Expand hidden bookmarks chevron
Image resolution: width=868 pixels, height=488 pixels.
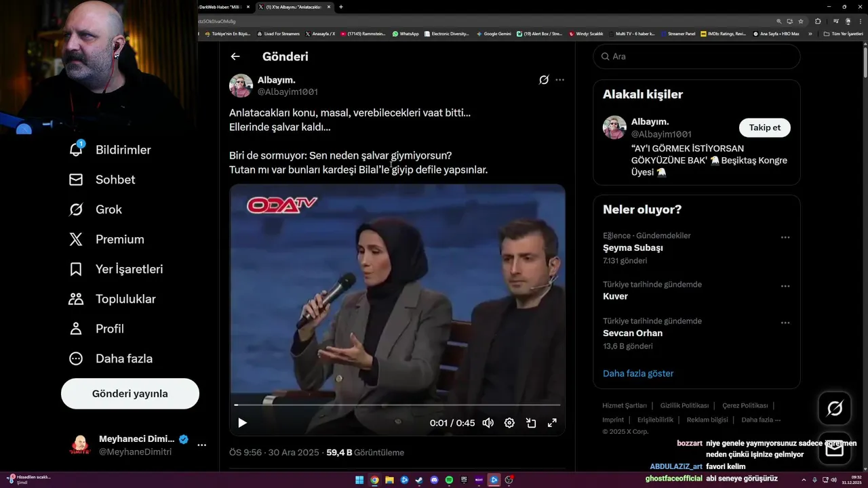click(x=810, y=33)
